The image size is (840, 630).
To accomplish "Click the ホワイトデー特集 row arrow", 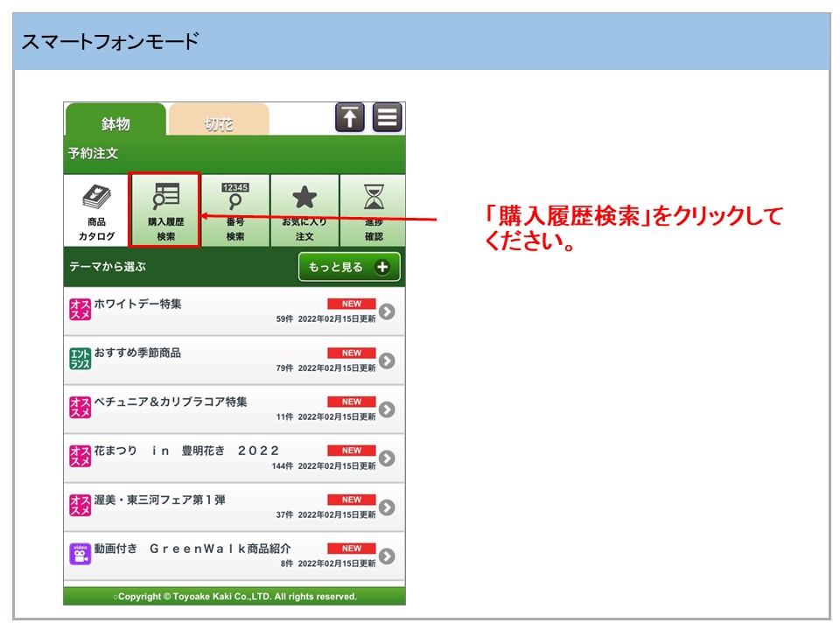I will pos(387,311).
